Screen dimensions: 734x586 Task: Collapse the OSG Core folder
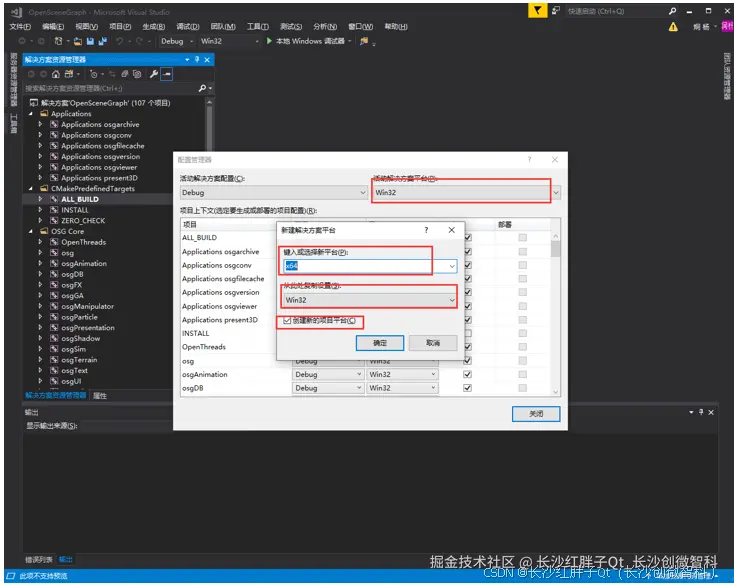(31, 231)
